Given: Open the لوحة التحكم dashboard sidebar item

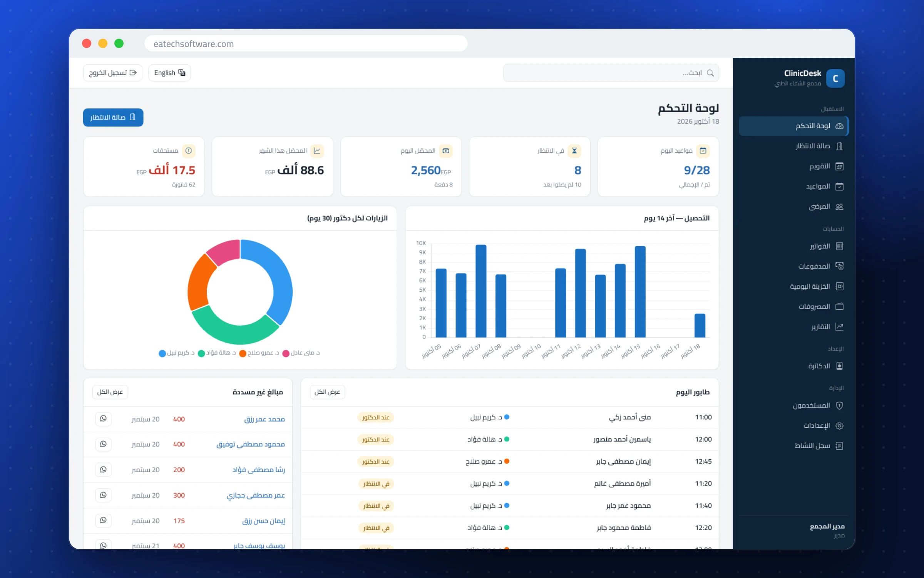Looking at the screenshot, I should point(793,126).
